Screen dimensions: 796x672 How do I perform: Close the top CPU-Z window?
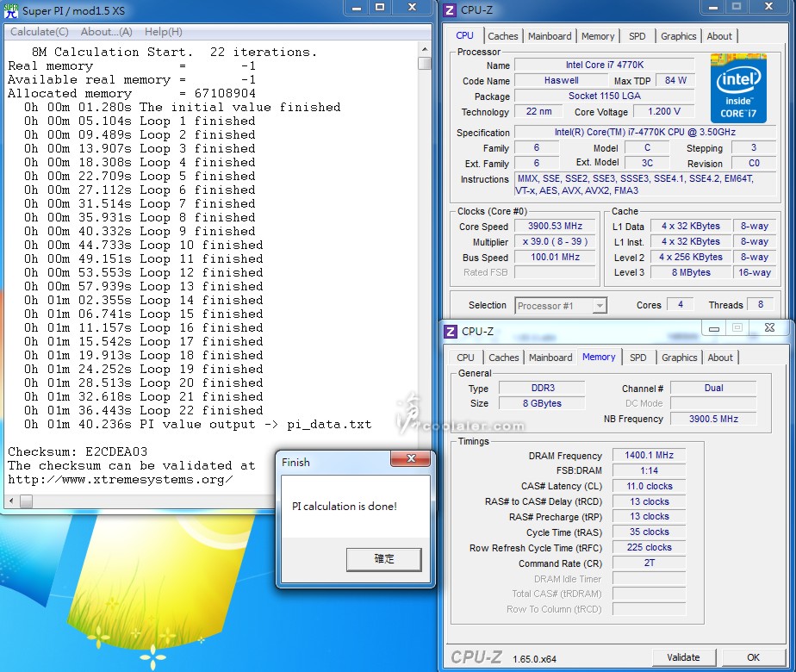(768, 7)
